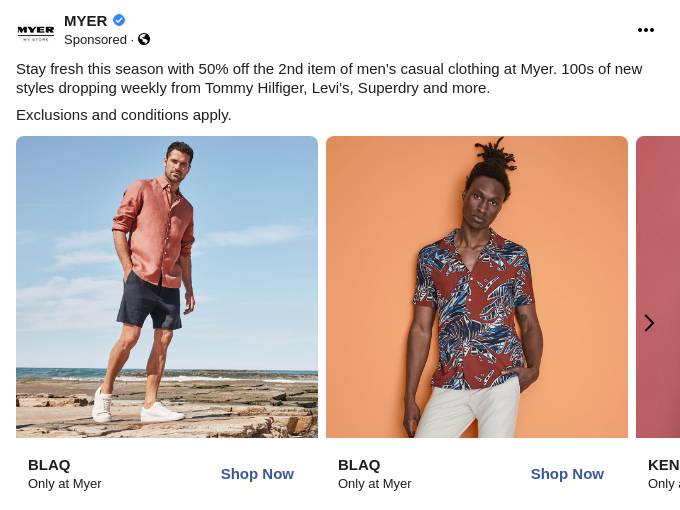Click Only at Myer under first BLAQ

65,484
